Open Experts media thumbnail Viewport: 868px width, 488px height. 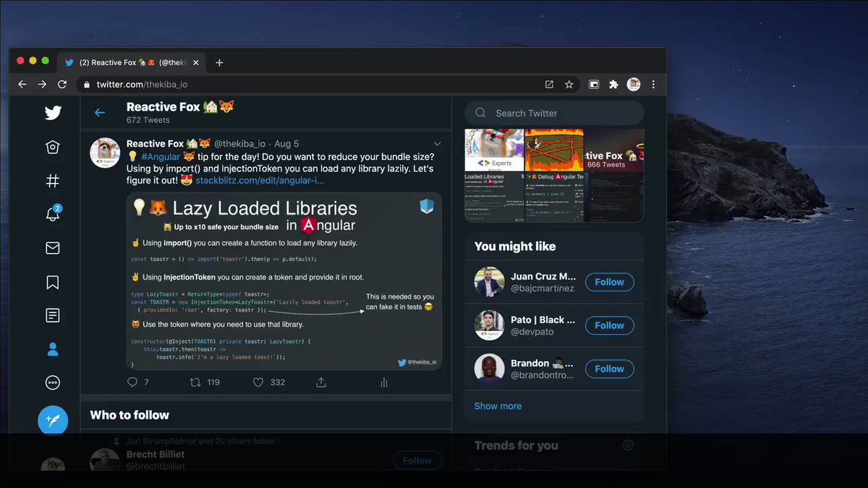click(x=493, y=150)
